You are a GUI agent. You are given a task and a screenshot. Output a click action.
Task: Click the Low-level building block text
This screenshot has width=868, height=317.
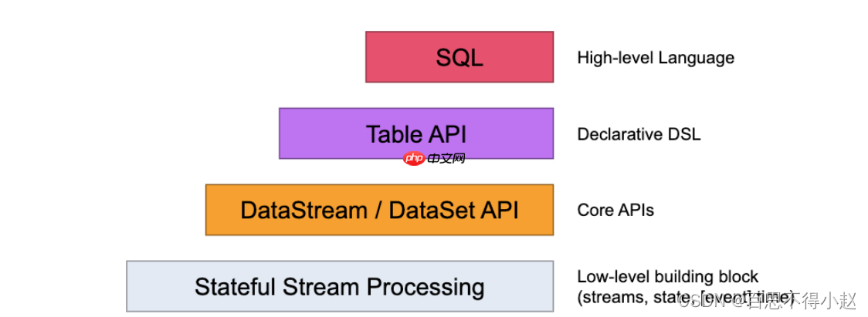pos(668,276)
